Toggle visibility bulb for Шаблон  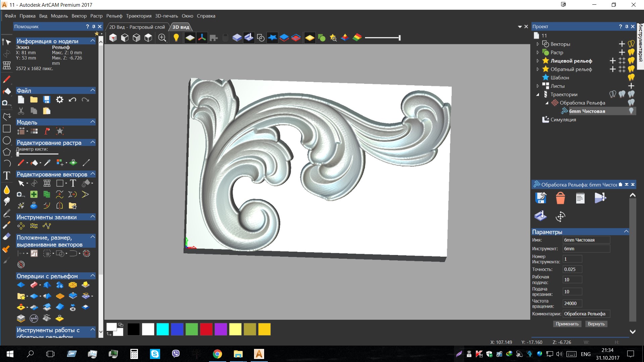[x=631, y=77]
